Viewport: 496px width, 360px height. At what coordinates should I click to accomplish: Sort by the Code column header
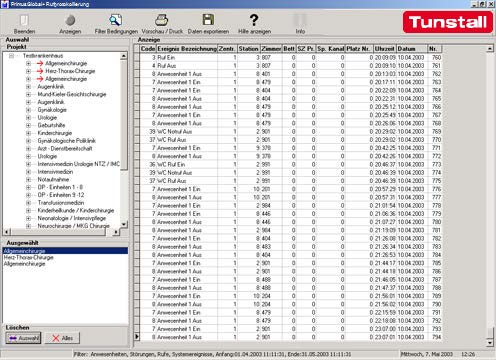(148, 49)
